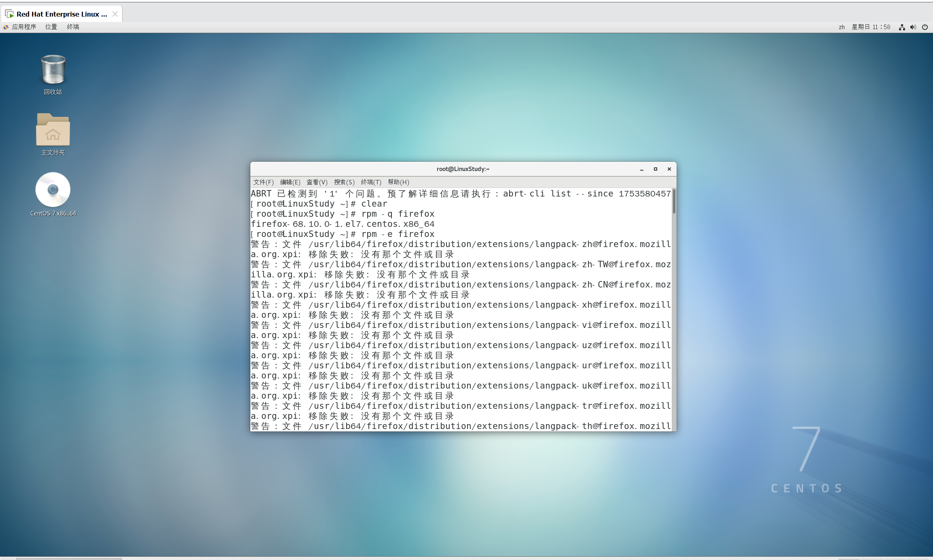This screenshot has width=933, height=560.
Task: Select the Red Hat Enterprise Linux tab
Action: coord(62,14)
